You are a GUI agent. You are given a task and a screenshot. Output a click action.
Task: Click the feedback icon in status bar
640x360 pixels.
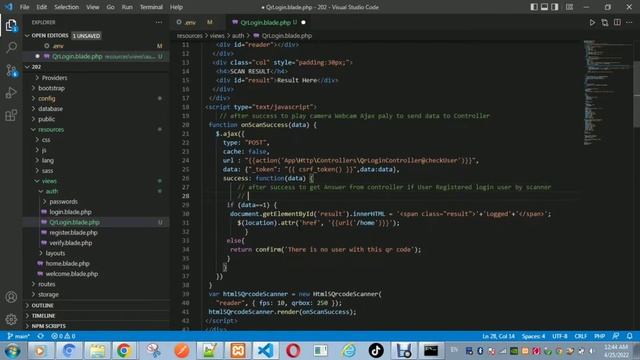point(616,336)
